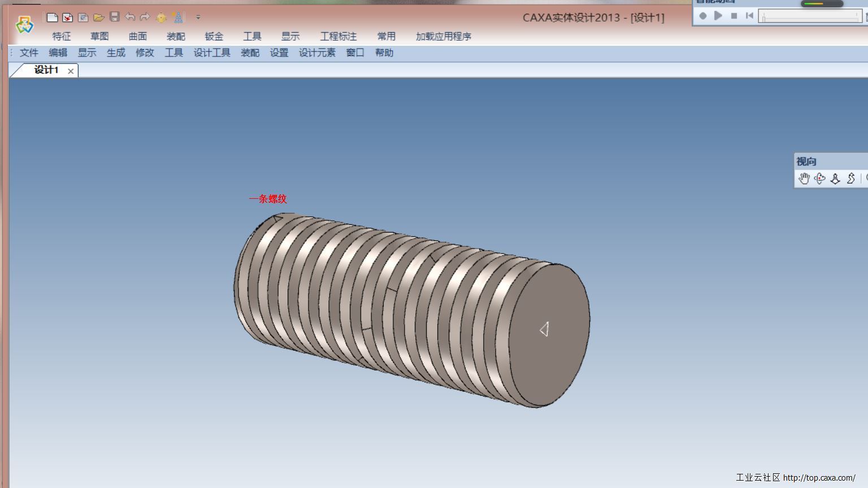The height and width of the screenshot is (488, 868).
Task: Click the red-arrow import icon in quick toolbar
Action: (68, 18)
